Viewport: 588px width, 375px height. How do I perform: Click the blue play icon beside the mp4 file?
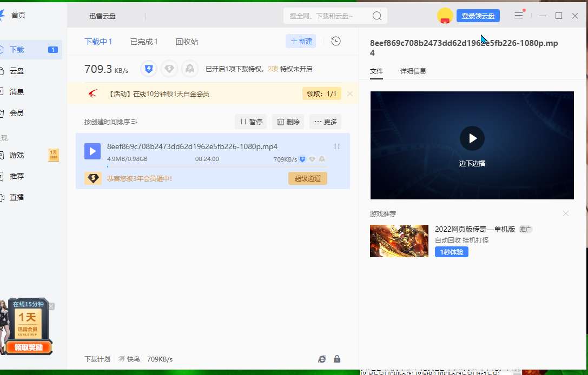(x=93, y=151)
